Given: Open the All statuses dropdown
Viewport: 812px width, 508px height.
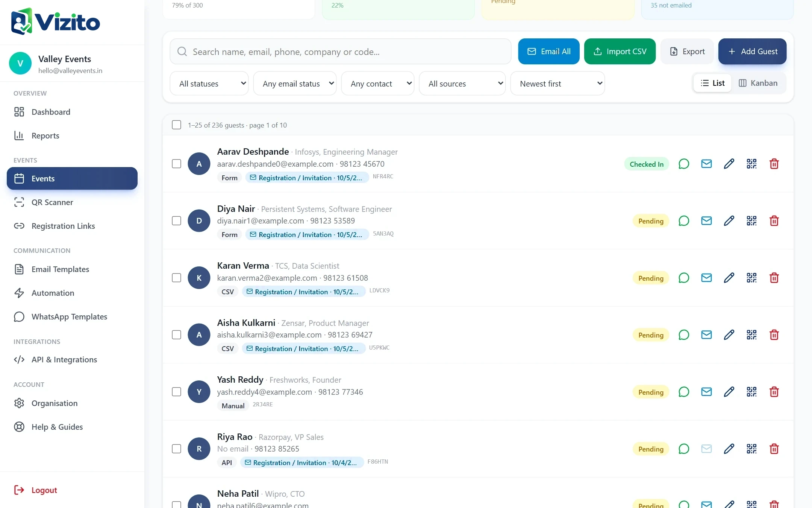Looking at the screenshot, I should 209,84.
